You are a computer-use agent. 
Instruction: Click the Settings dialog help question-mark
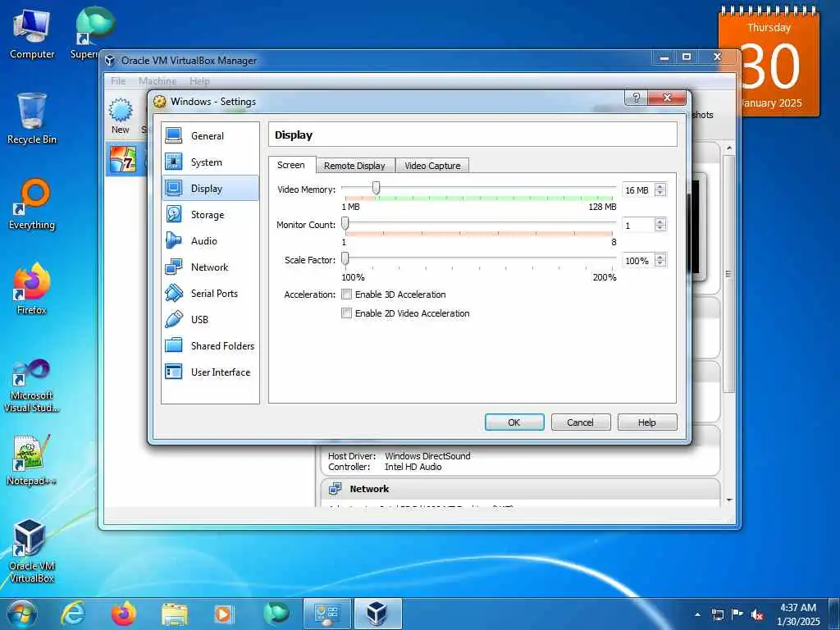coord(636,98)
